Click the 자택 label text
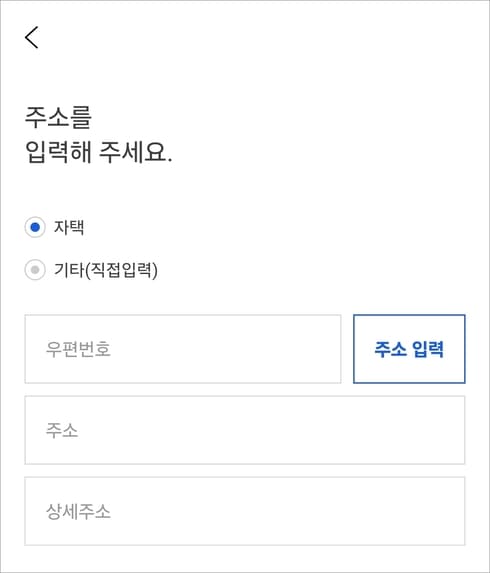The height and width of the screenshot is (573, 490). click(69, 227)
